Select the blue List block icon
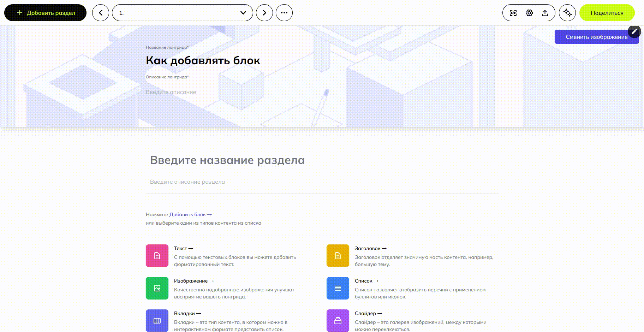 [338, 288]
